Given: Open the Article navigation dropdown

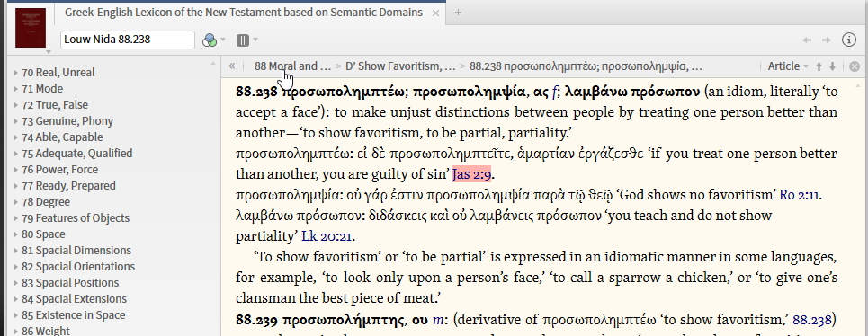Looking at the screenshot, I should coord(788,66).
